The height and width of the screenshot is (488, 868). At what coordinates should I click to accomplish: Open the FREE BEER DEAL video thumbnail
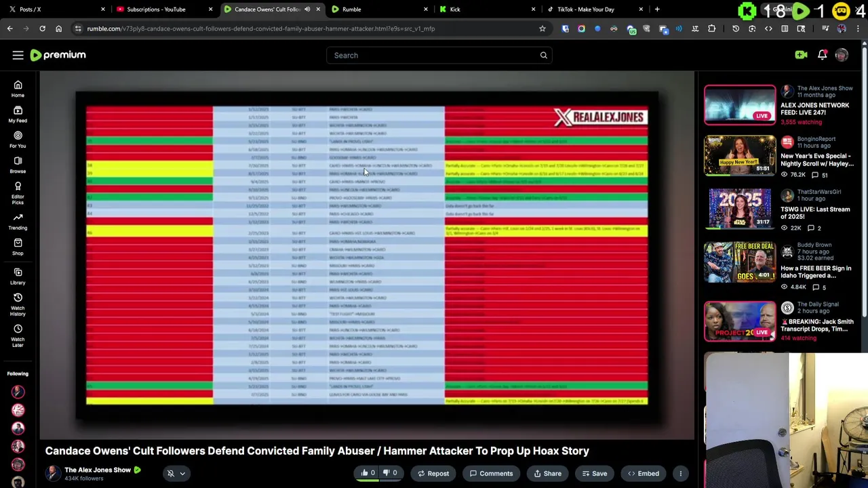point(739,262)
